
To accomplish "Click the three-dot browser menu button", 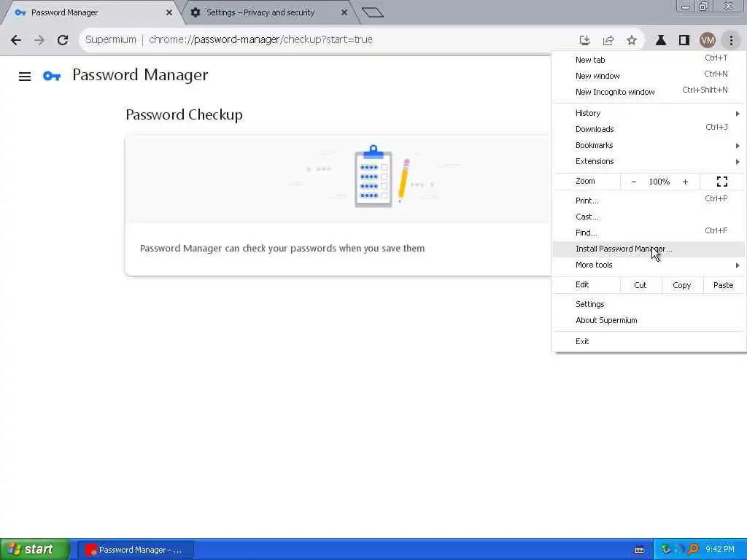I will click(x=731, y=41).
